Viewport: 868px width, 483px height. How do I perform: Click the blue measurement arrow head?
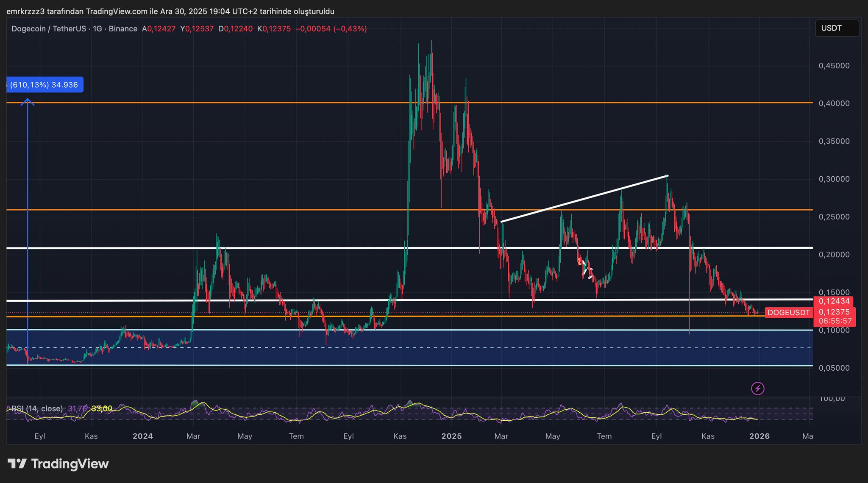28,101
